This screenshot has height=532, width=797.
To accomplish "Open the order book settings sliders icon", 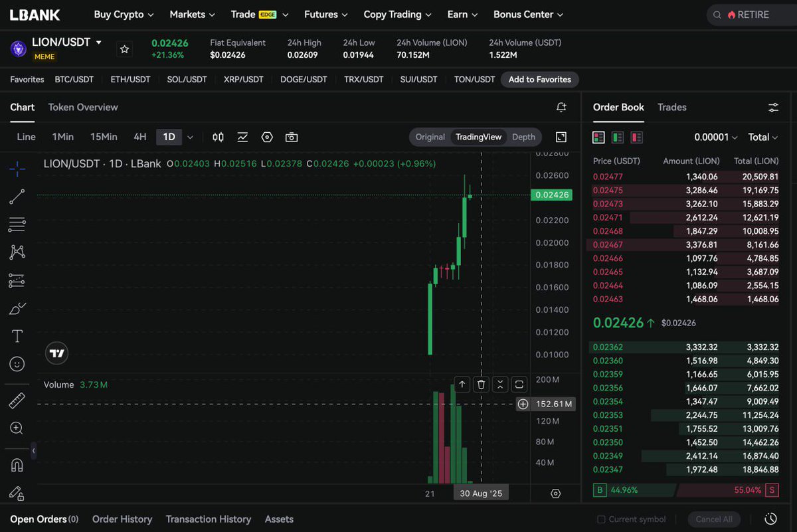I will click(774, 107).
